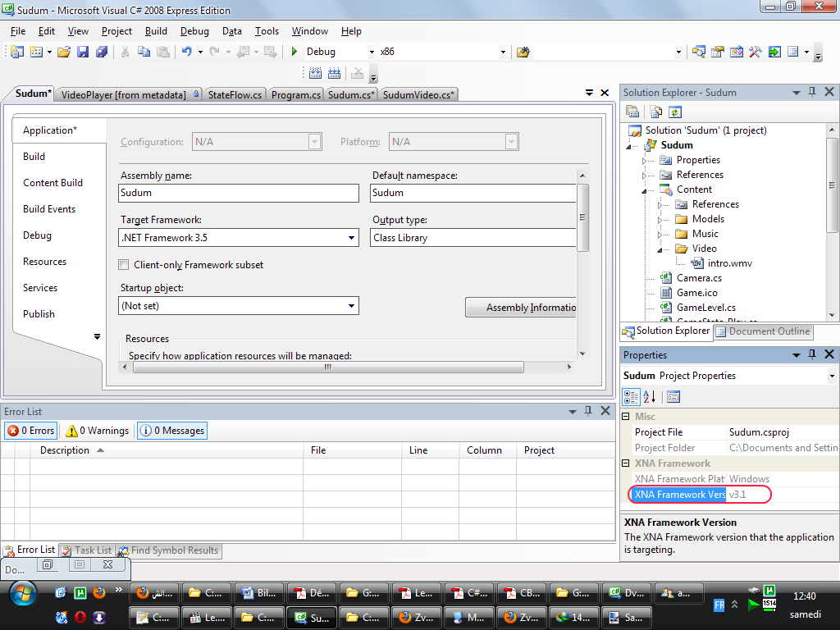Click the Assembly name input field
This screenshot has width=840, height=630.
239,193
